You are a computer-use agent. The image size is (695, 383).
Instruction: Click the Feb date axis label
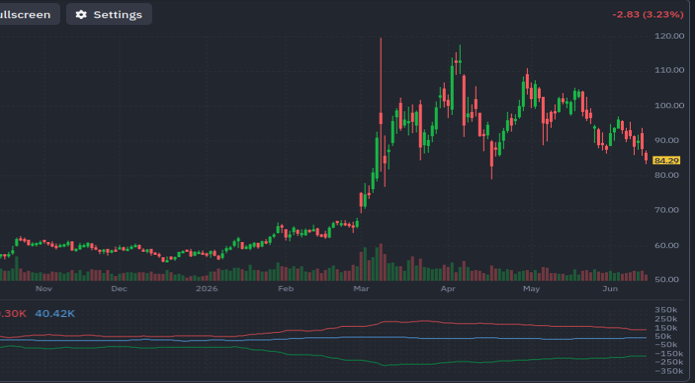pos(286,289)
